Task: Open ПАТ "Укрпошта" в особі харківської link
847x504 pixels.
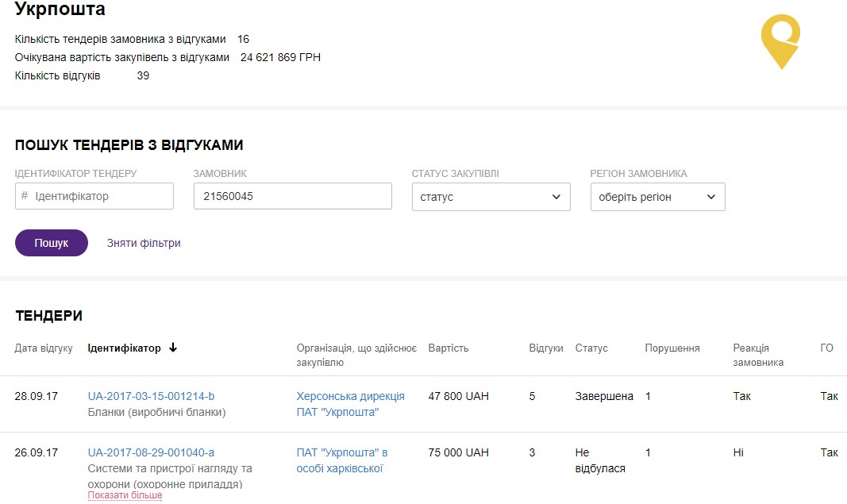Action: pos(342,460)
